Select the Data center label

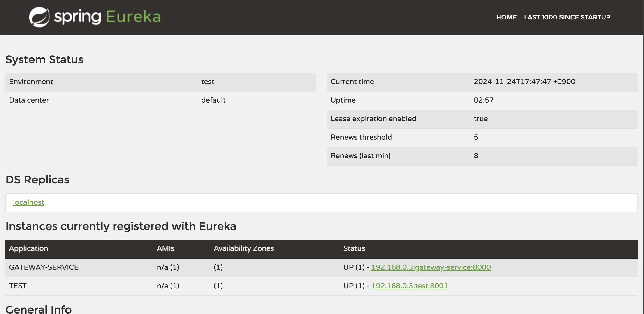[29, 100]
